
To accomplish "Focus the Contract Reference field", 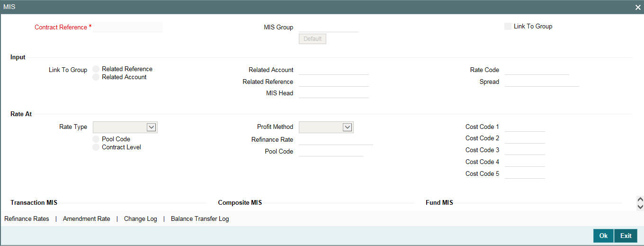I will pyautogui.click(x=128, y=27).
